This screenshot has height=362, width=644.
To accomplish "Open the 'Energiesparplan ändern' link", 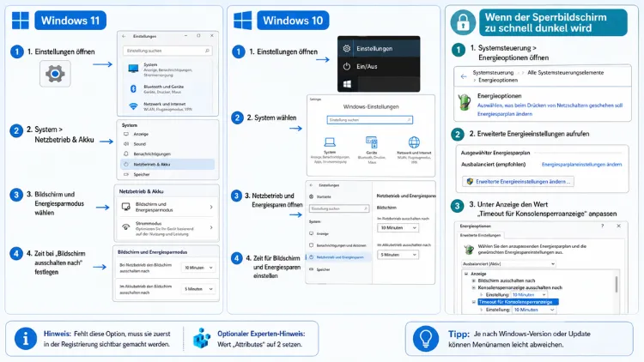I will [505, 114].
